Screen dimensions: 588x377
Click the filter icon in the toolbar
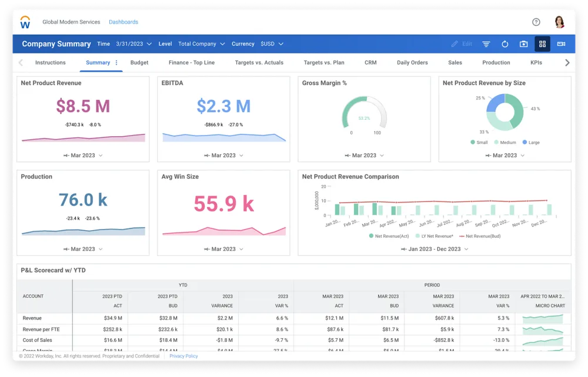coord(486,44)
